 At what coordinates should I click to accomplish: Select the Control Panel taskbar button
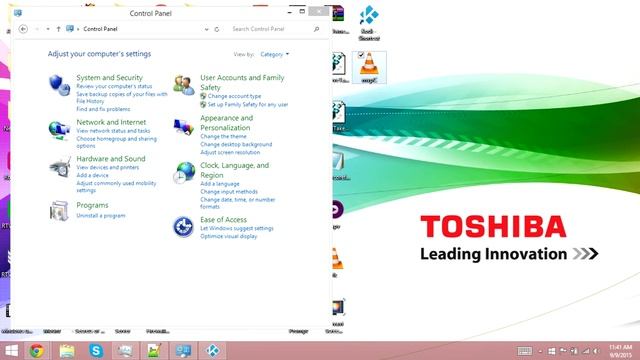coord(183,351)
